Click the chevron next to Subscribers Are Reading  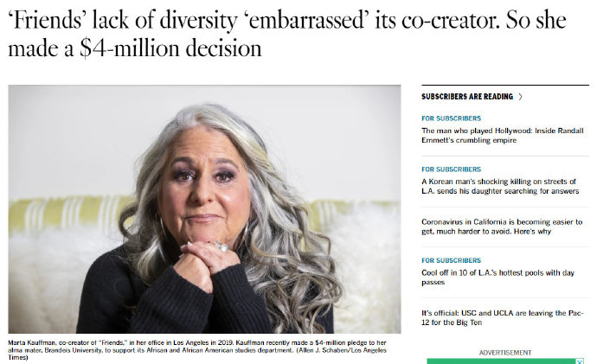click(521, 97)
